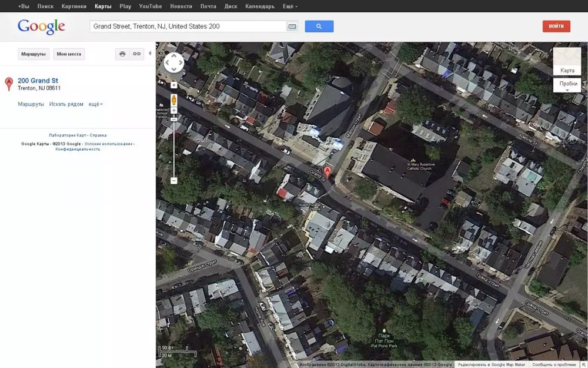Click the link/share chain icon

pos(136,54)
